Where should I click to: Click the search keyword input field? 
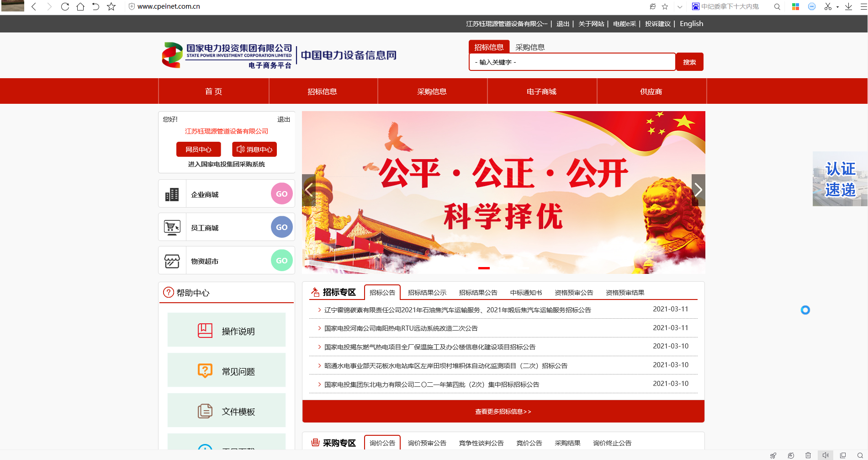pyautogui.click(x=571, y=62)
